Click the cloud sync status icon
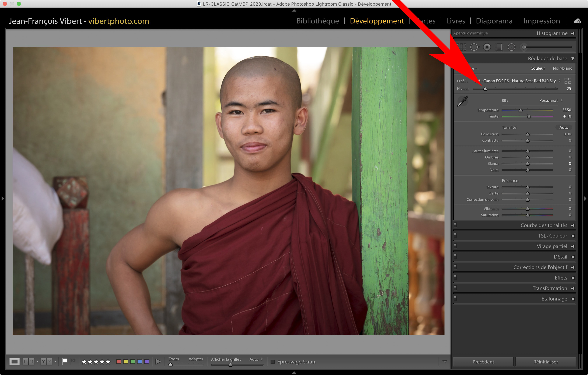 (577, 21)
